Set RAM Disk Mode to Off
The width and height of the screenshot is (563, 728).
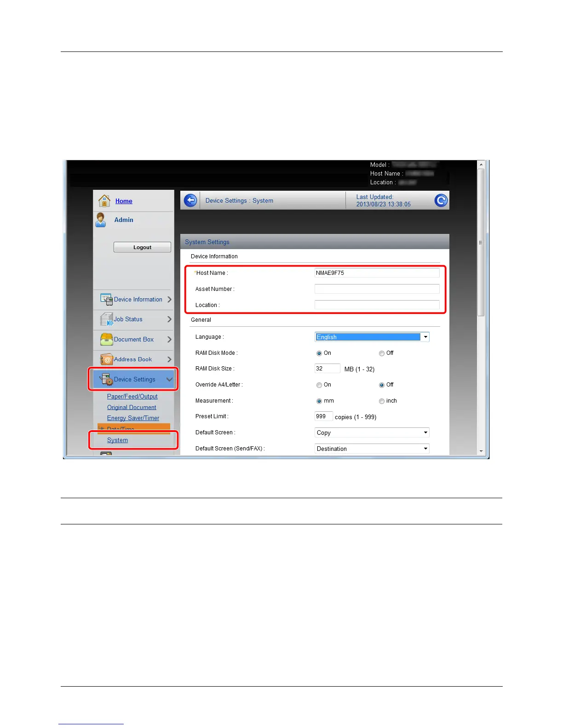(x=382, y=353)
